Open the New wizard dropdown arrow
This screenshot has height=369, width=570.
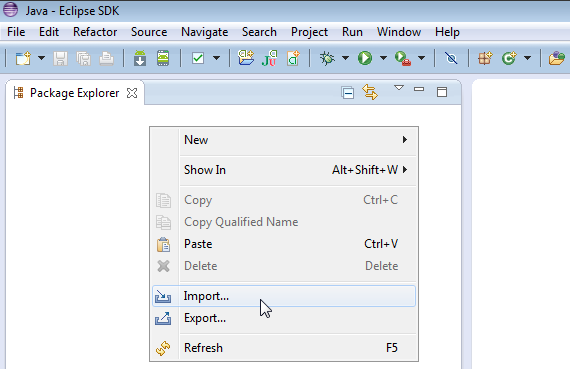click(x=41, y=58)
